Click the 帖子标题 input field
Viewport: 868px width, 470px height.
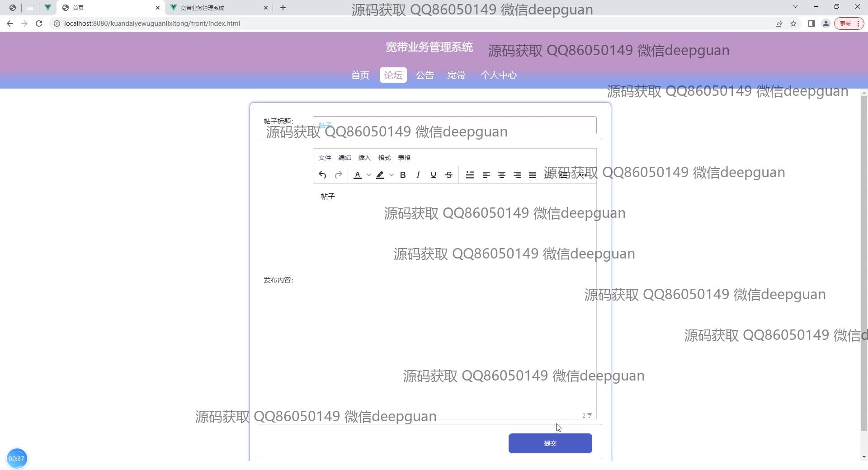(x=454, y=125)
